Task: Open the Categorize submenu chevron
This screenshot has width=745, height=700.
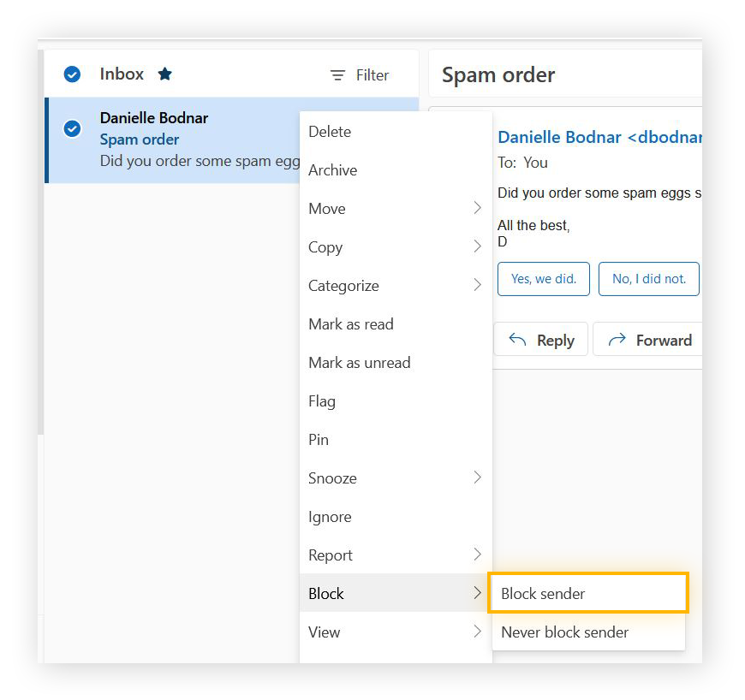Action: (479, 285)
